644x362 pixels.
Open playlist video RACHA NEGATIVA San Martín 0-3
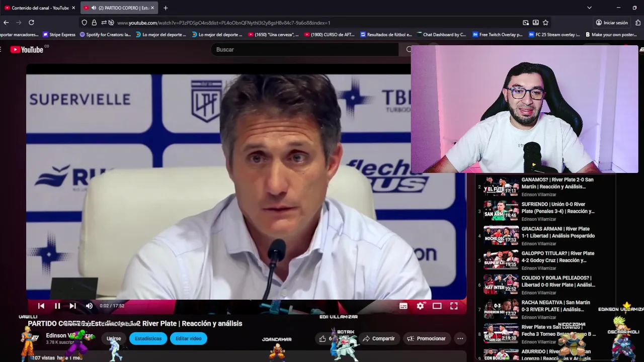coord(538,309)
